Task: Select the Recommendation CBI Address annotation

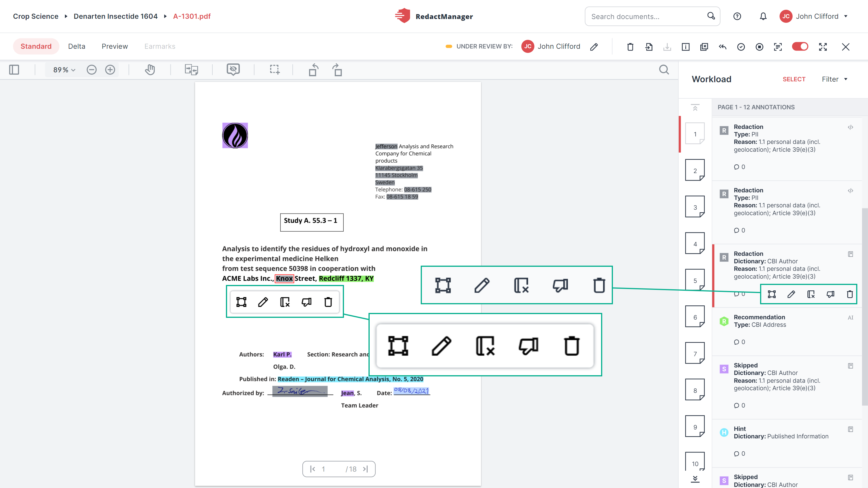Action: click(787, 331)
